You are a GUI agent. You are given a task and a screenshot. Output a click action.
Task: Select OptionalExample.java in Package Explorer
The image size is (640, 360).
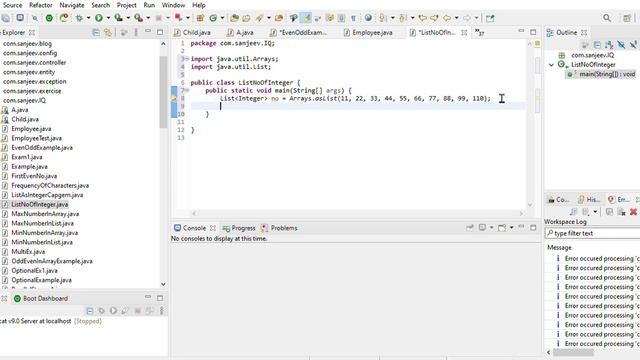point(41,280)
